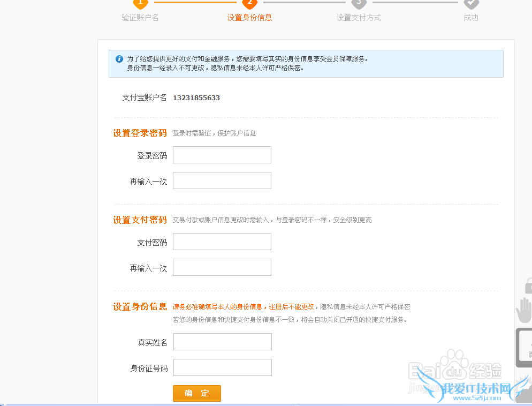Click the 设置支付密码 section heading
The height and width of the screenshot is (406, 532).
140,220
